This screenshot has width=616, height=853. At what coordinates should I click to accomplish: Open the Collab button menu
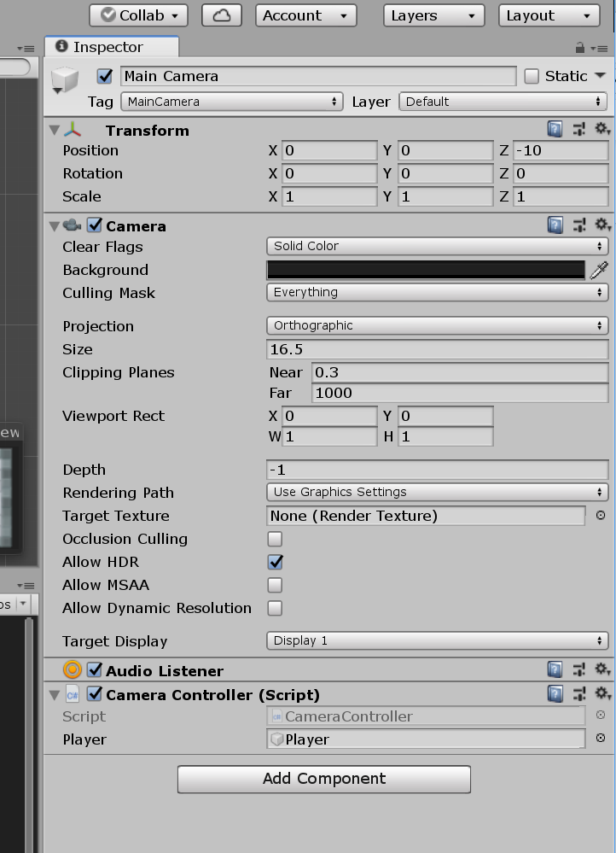point(140,15)
